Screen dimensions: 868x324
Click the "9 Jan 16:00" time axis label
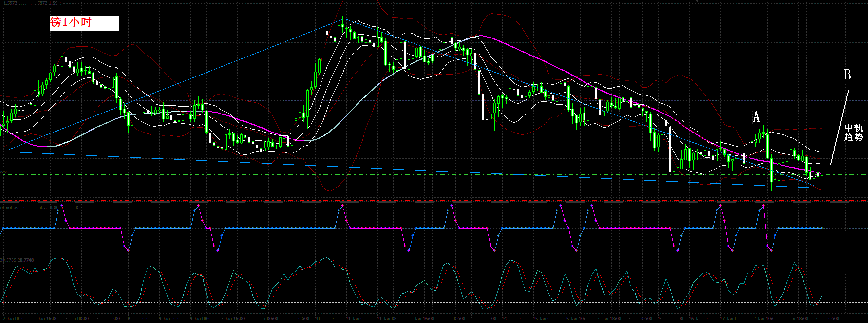click(x=233, y=318)
